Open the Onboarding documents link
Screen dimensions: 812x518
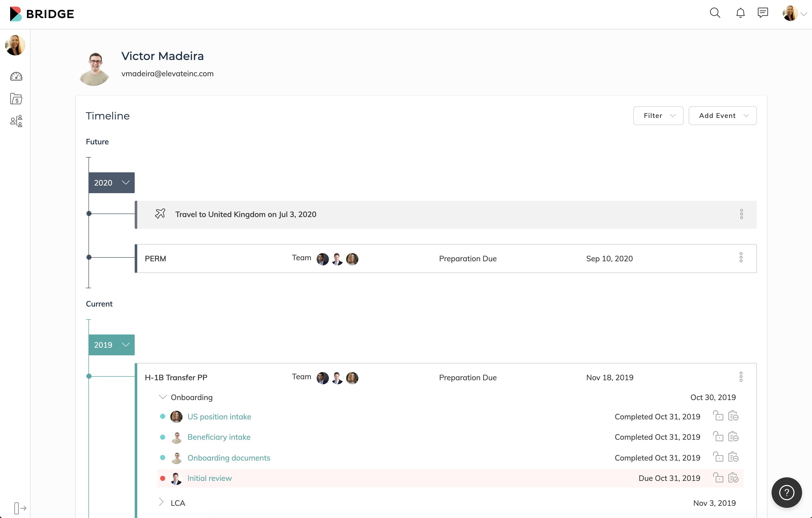229,458
